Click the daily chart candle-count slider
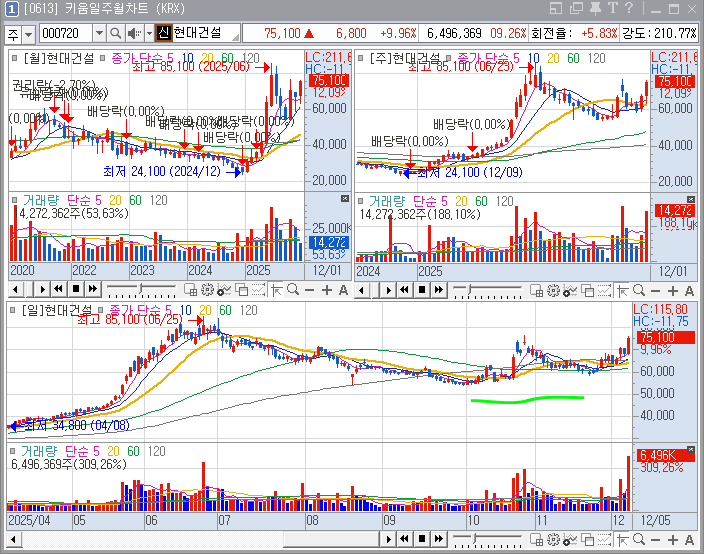This screenshot has height=554, width=704. click(x=488, y=539)
